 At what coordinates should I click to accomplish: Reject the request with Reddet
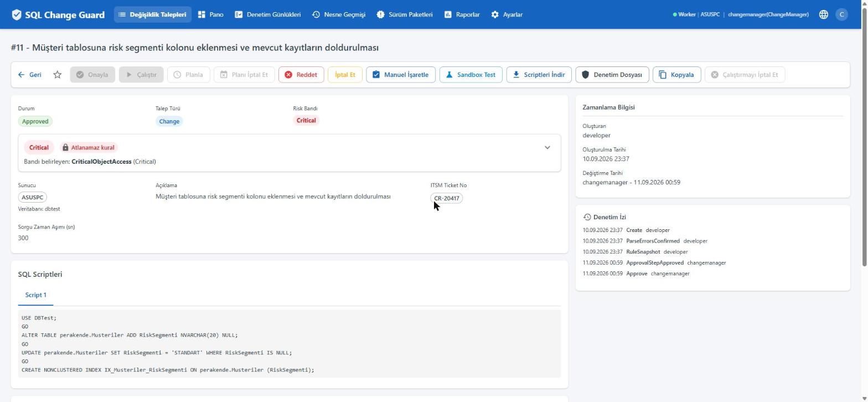coord(301,75)
